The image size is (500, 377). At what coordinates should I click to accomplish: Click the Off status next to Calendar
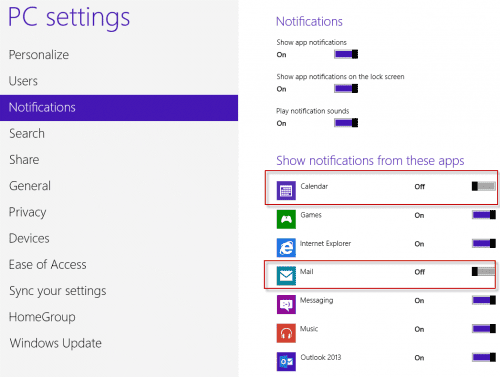[420, 187]
